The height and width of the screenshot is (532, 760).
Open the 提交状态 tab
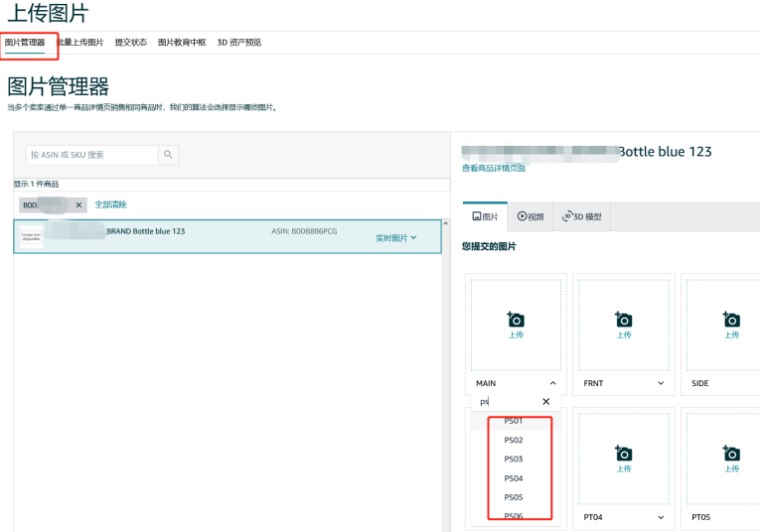pos(131,43)
